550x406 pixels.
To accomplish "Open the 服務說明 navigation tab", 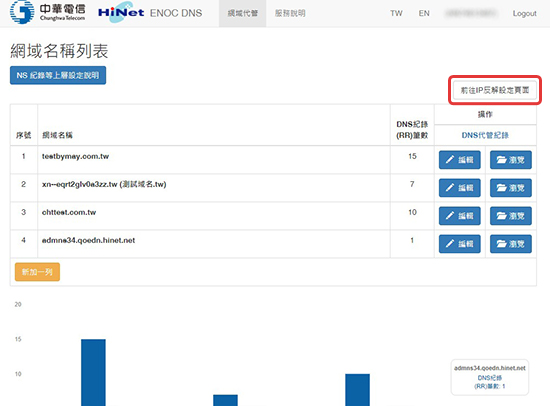I will (x=290, y=13).
